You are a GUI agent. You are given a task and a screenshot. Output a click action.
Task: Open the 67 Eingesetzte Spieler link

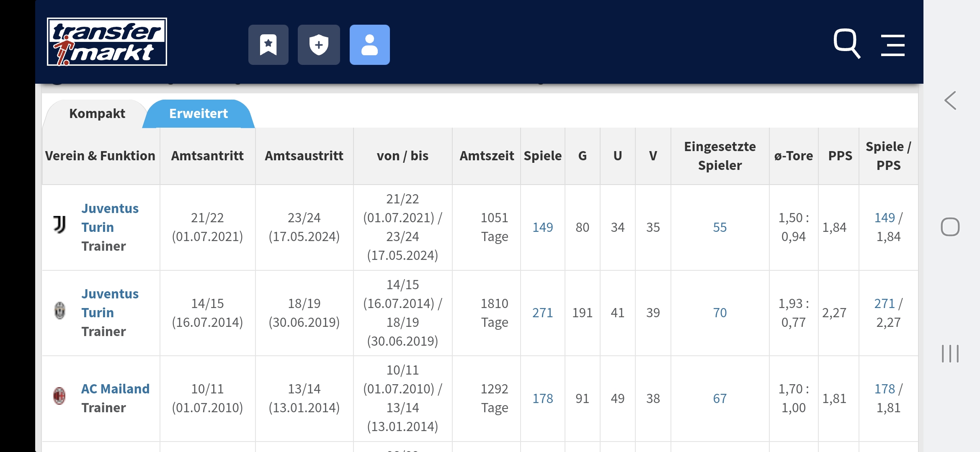coord(720,398)
